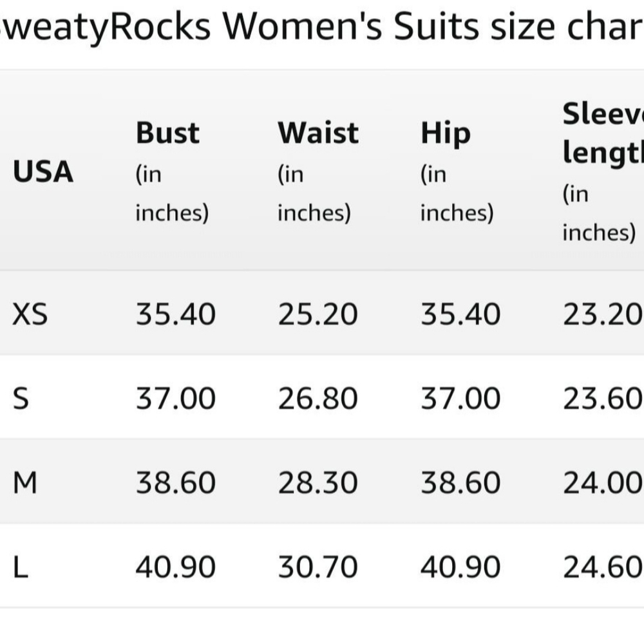Select the S hip measurement cell
644x644 pixels.
point(460,399)
